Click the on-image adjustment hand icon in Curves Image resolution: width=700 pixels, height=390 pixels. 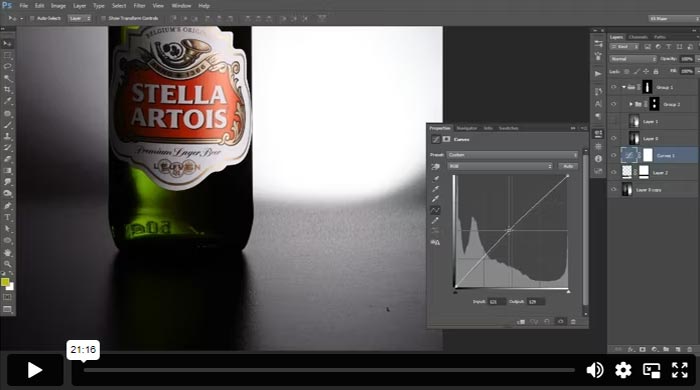tap(435, 166)
